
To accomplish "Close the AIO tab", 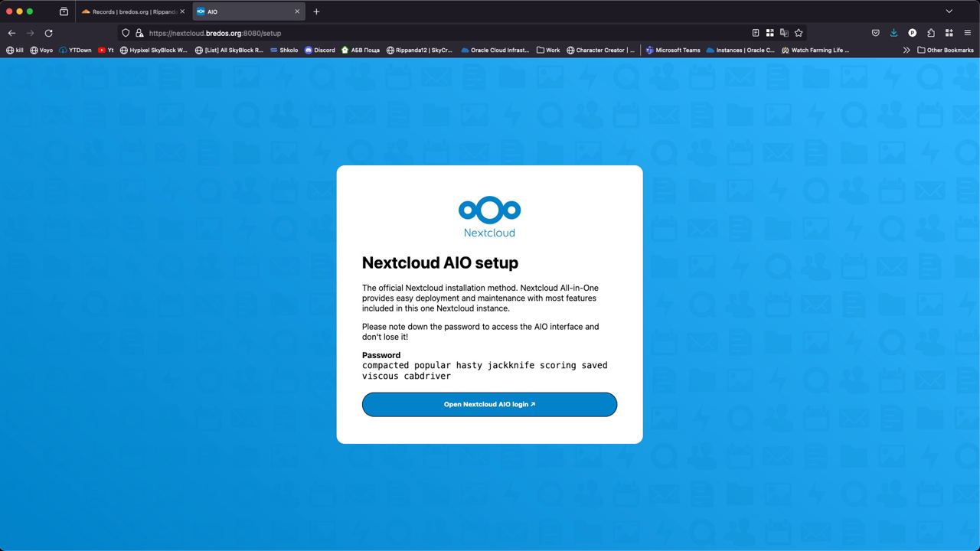I will pos(297,11).
